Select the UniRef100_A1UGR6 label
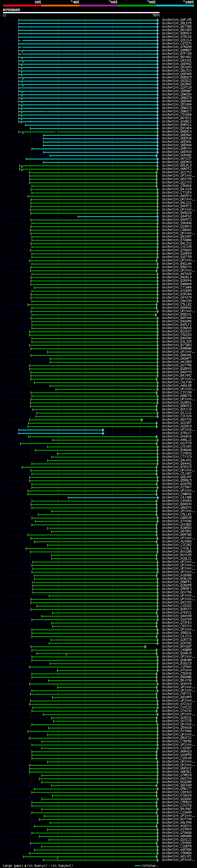 coord(177,542)
